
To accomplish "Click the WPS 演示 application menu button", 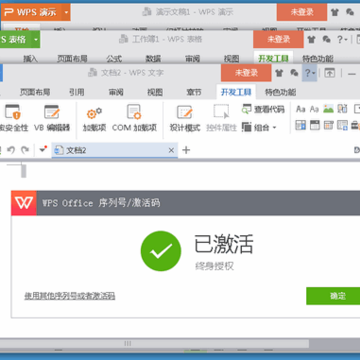I will [32, 13].
